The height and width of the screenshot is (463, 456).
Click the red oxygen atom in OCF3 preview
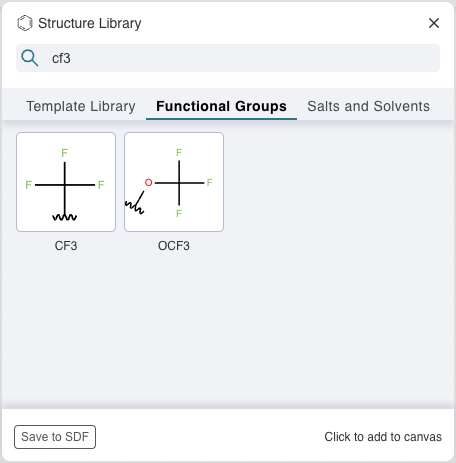tap(148, 182)
